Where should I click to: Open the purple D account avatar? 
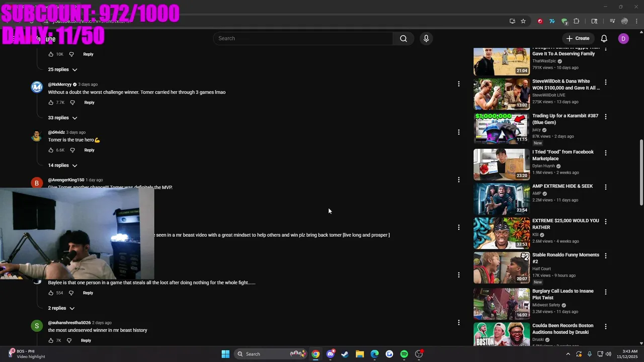[623, 38]
